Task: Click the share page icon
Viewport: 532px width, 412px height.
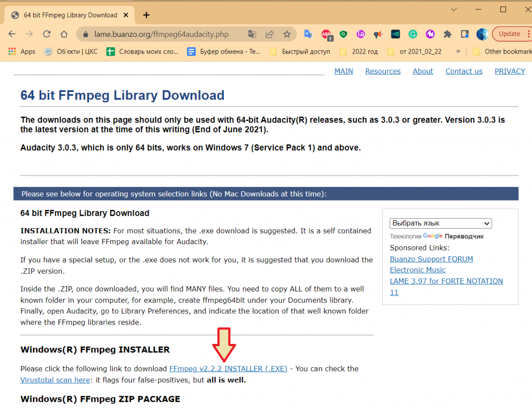Action: pyautogui.click(x=270, y=34)
